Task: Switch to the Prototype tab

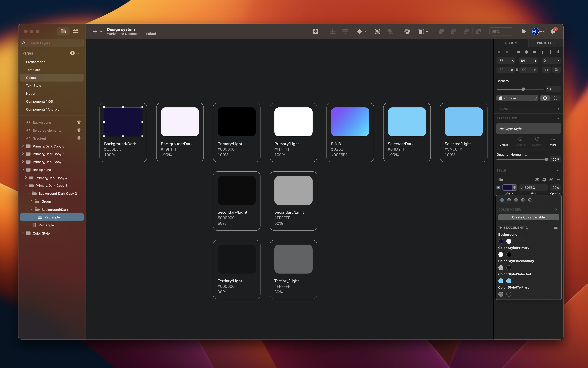Action: click(546, 43)
